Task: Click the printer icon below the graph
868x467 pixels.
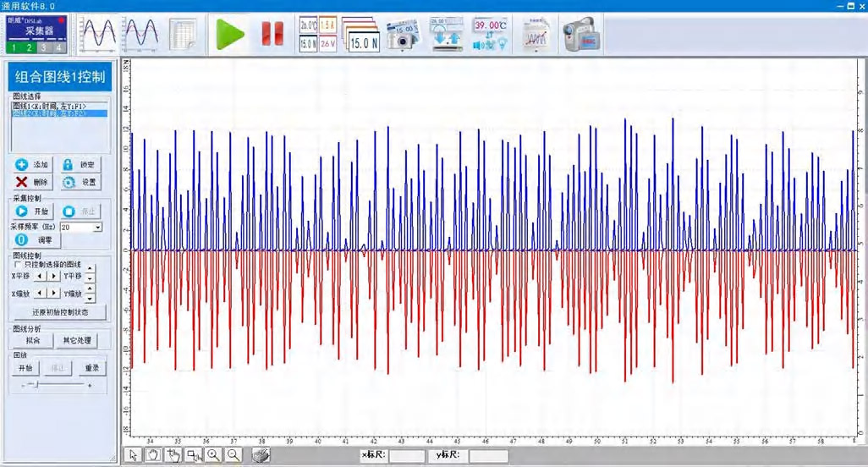Action: tap(261, 455)
